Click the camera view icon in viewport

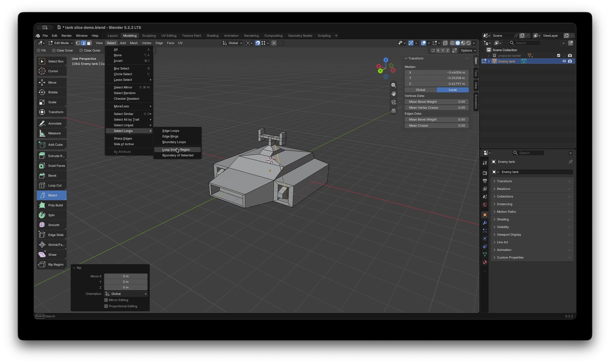[393, 102]
